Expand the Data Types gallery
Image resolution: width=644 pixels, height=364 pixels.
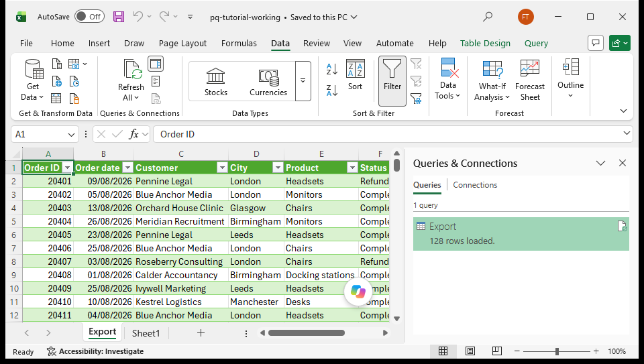(x=303, y=81)
